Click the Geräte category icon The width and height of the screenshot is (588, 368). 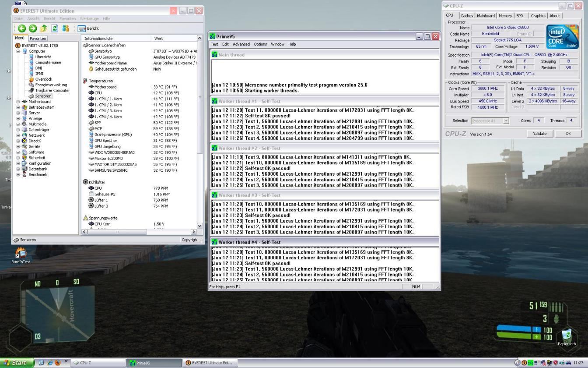tap(24, 146)
